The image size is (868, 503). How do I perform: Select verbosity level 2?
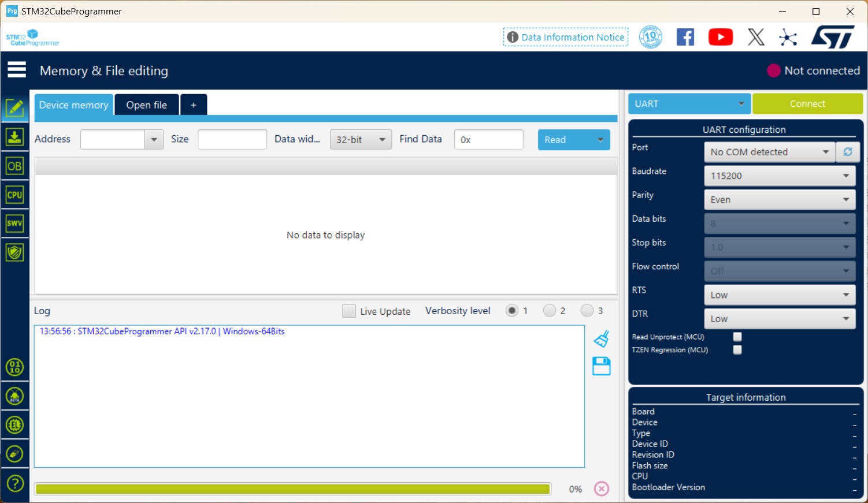tap(550, 311)
